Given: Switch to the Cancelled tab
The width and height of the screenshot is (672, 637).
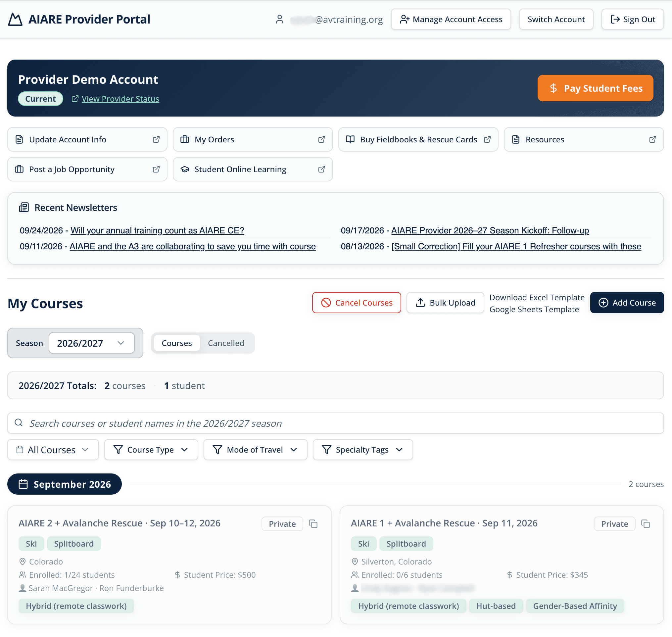Looking at the screenshot, I should coord(226,343).
